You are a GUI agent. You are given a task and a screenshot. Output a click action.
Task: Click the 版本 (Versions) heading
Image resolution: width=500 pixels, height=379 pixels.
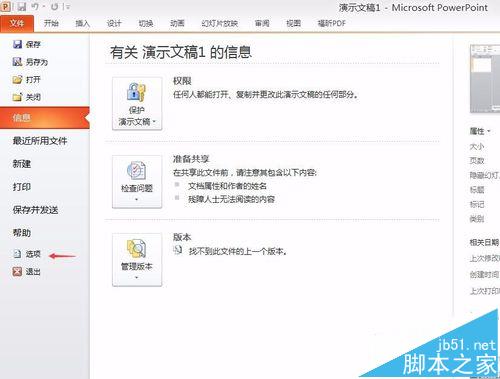click(x=182, y=237)
